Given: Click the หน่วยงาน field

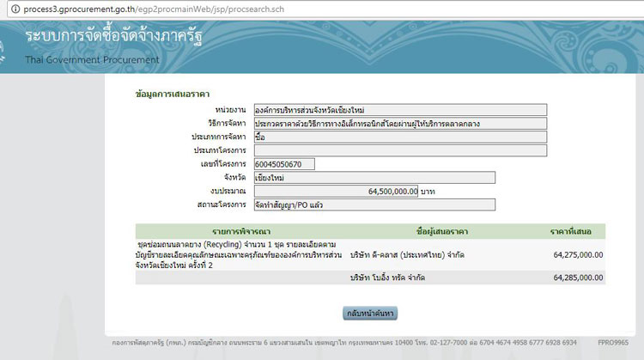Looking at the screenshot, I should 394,110.
